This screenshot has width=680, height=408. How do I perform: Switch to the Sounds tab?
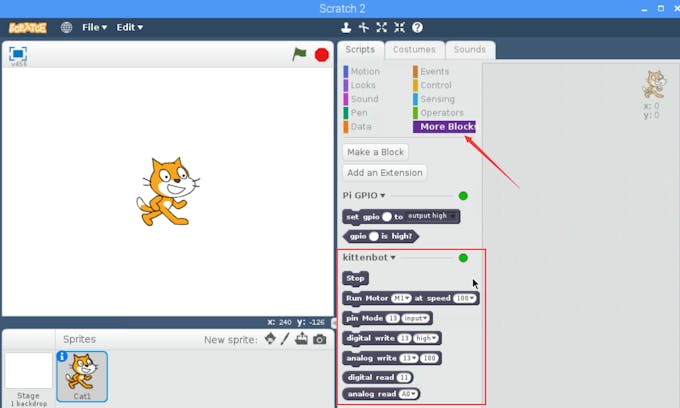(x=470, y=50)
